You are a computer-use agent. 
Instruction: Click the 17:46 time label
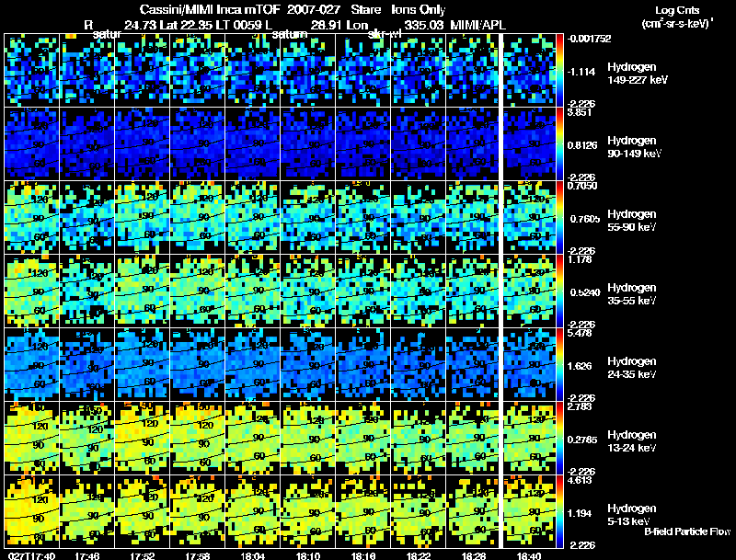tap(87, 555)
